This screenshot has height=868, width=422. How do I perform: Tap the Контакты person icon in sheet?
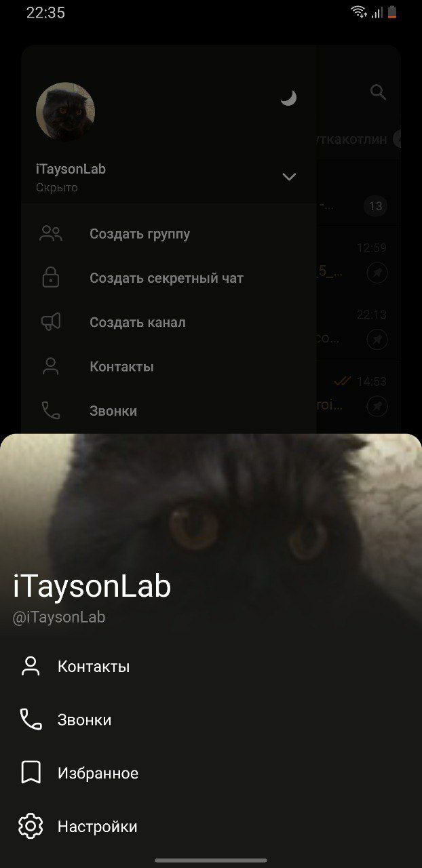pos(31,666)
